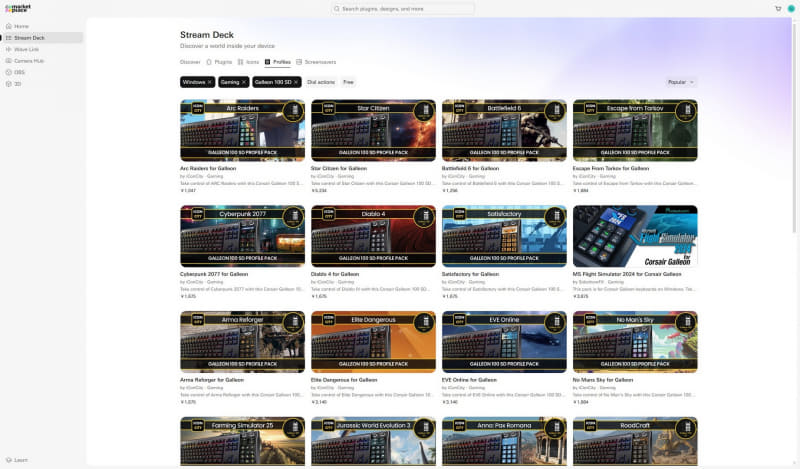Viewport: 800px width, 469px height.
Task: Click 'Star Citizen for Galleon' title
Action: coord(339,168)
